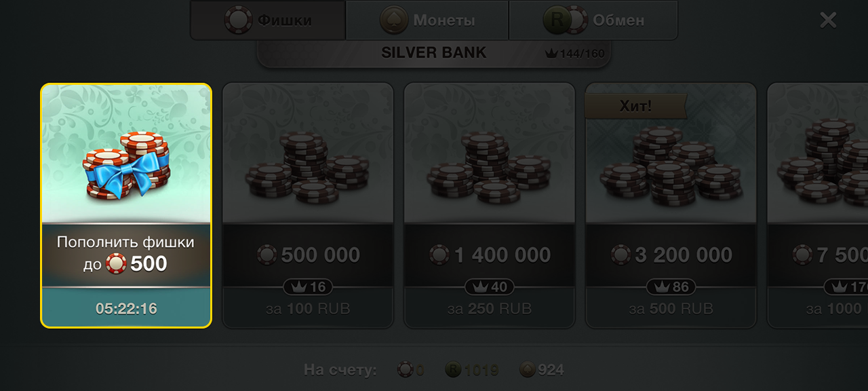The width and height of the screenshot is (868, 391).
Task: Switch to the Фишки tab
Action: (x=268, y=20)
